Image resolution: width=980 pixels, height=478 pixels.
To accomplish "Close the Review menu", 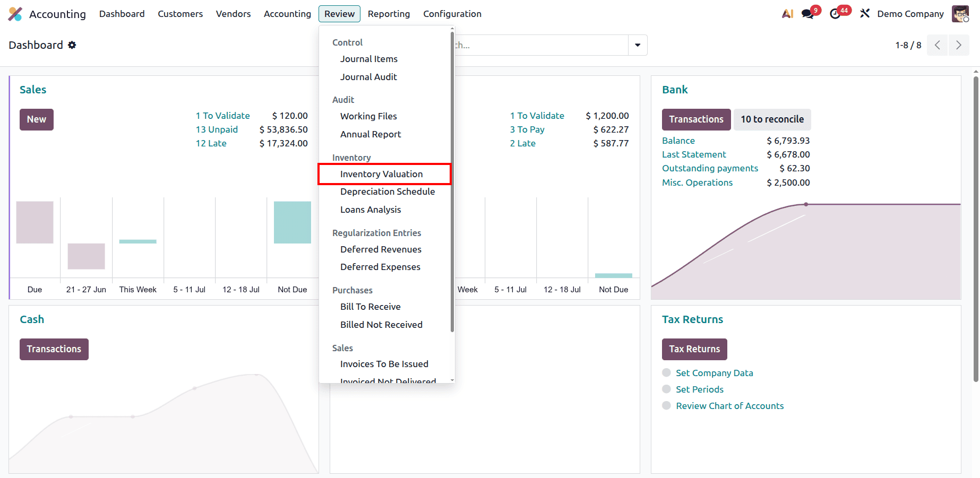I will [339, 14].
